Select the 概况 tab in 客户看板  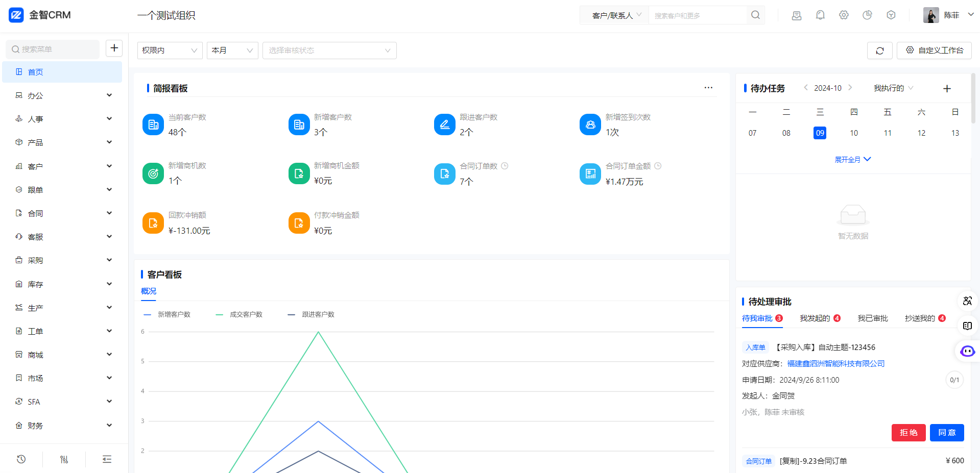(x=149, y=291)
